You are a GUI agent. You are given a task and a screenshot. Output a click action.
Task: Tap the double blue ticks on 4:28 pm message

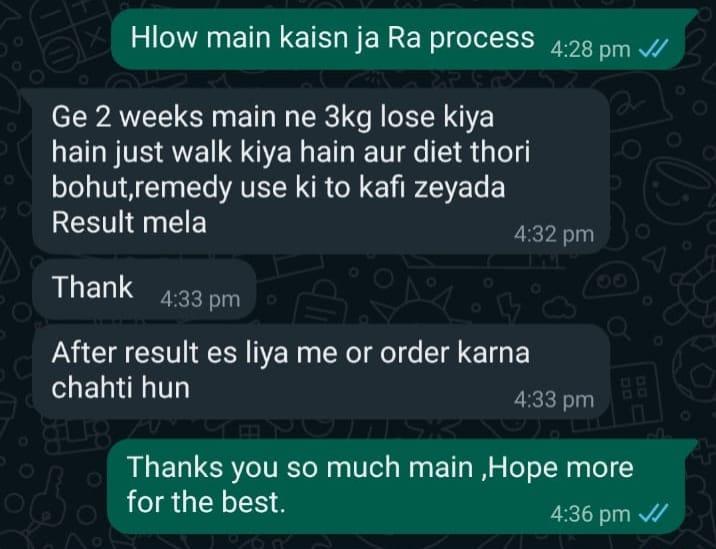tap(653, 48)
